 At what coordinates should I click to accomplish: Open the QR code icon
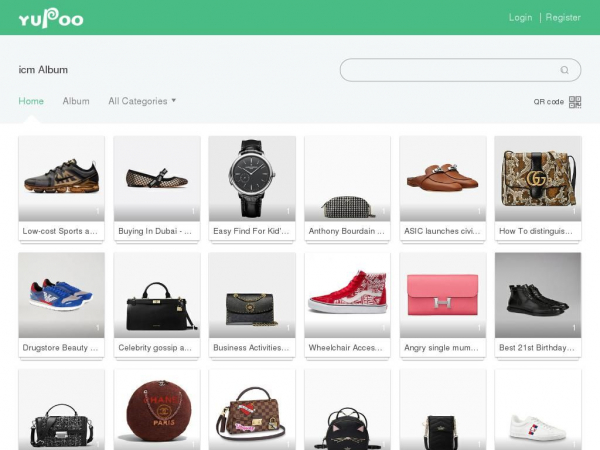pyautogui.click(x=575, y=102)
